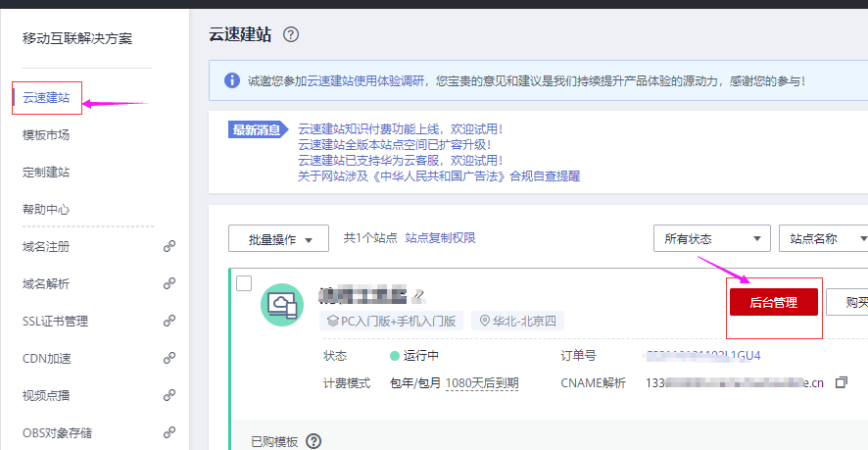The width and height of the screenshot is (868, 450).
Task: Open external link icon beside OBS对象存储
Action: point(169,432)
